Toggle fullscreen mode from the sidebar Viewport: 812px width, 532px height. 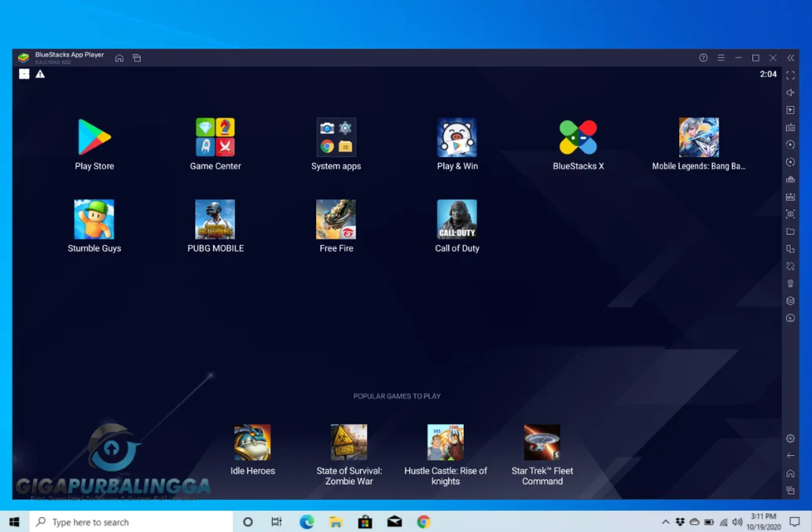click(x=790, y=75)
